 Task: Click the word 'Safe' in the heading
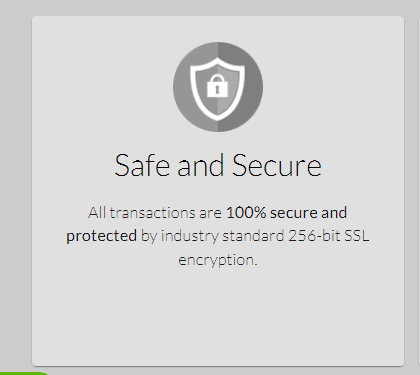tap(143, 165)
